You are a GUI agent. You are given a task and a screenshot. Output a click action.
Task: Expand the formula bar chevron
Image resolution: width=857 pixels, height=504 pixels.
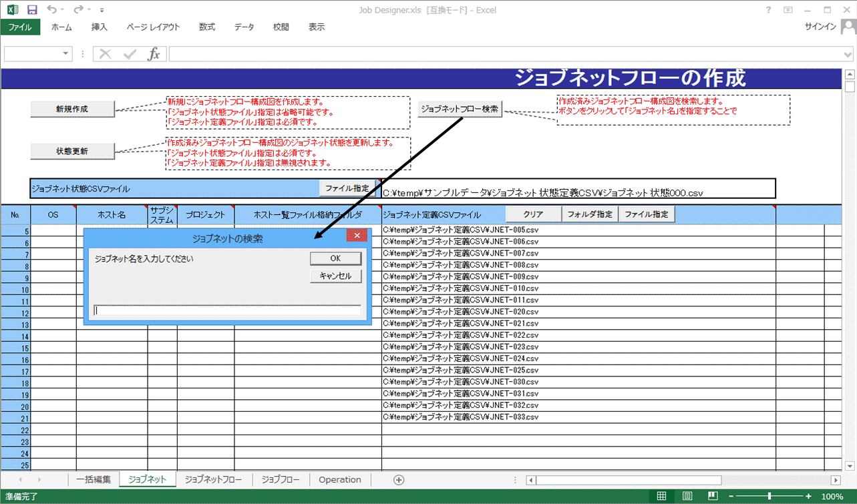click(848, 54)
